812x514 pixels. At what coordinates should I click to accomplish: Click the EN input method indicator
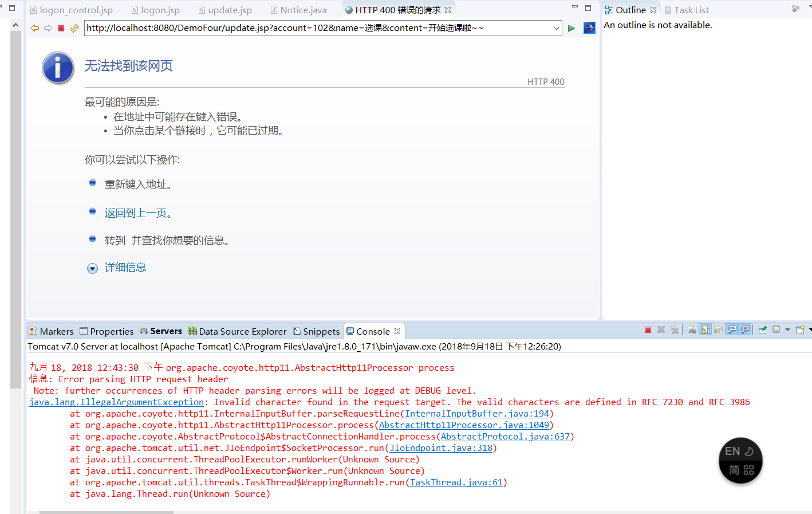point(732,452)
